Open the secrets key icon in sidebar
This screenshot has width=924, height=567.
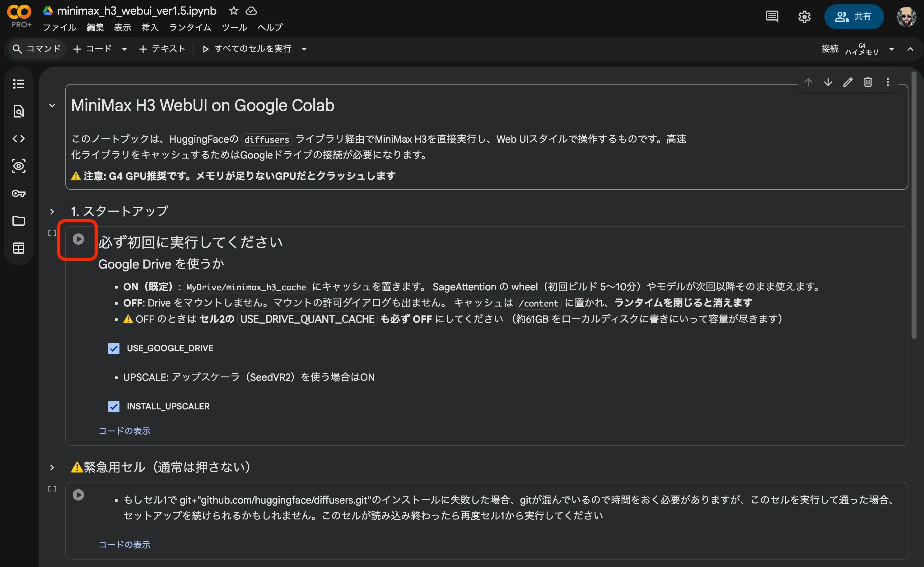coord(18,193)
